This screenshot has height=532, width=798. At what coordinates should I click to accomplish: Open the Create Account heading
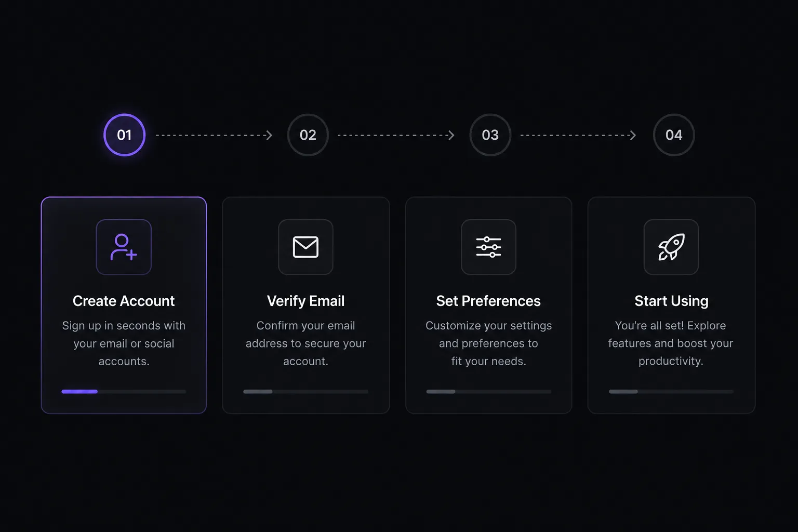tap(124, 301)
